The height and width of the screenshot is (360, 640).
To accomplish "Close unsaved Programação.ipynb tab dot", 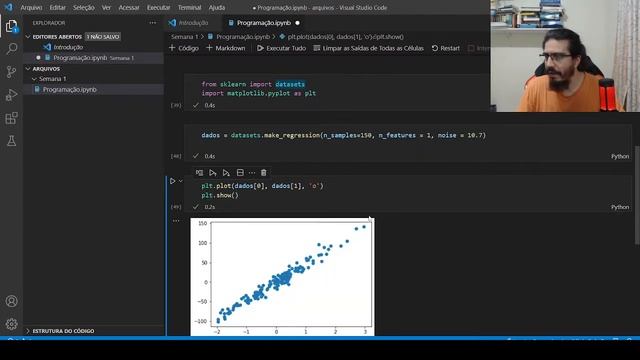I will click(x=298, y=23).
